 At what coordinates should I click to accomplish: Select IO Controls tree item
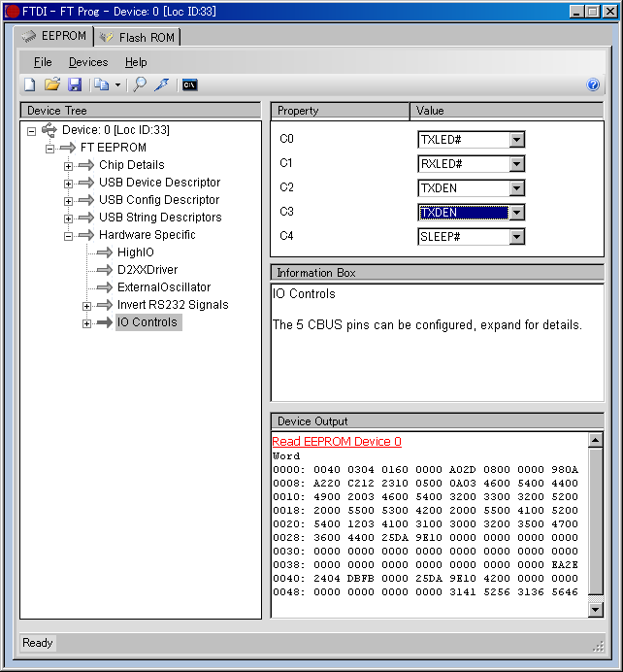(148, 322)
